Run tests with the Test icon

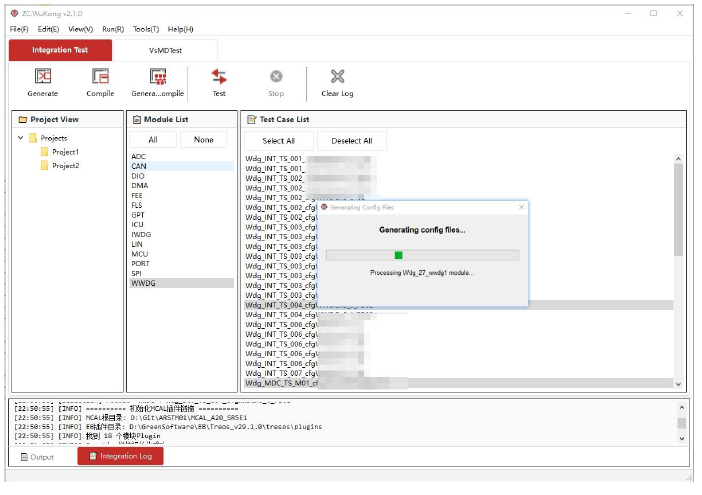(x=219, y=77)
